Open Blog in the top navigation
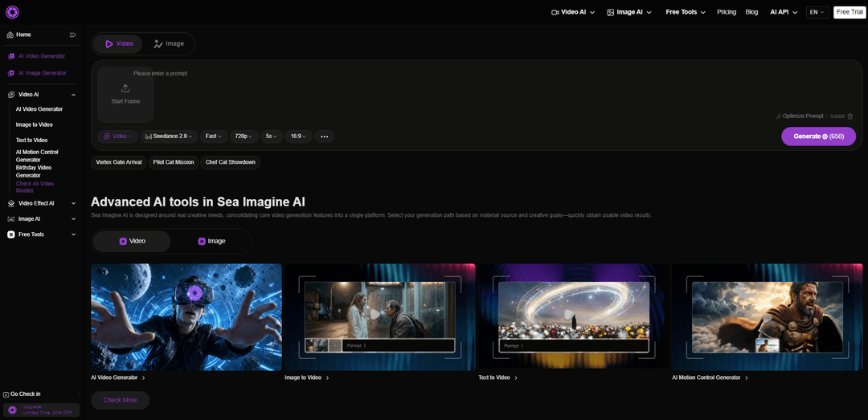This screenshot has height=420, width=868. click(751, 12)
